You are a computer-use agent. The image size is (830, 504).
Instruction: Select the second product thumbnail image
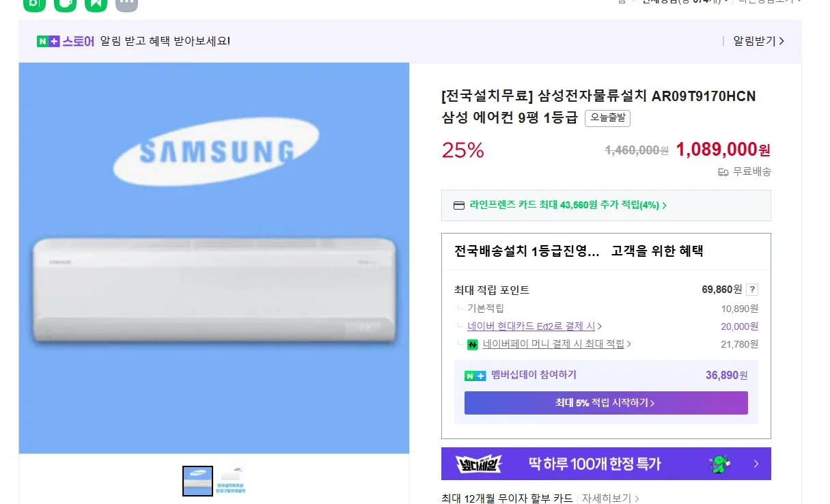click(x=231, y=481)
